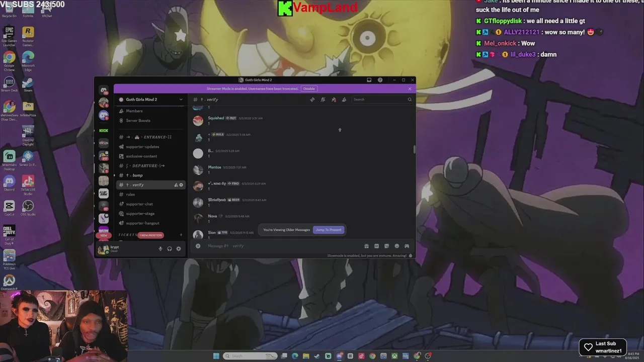Create invite icon on verify channel
644x362 pixels.
(176, 185)
